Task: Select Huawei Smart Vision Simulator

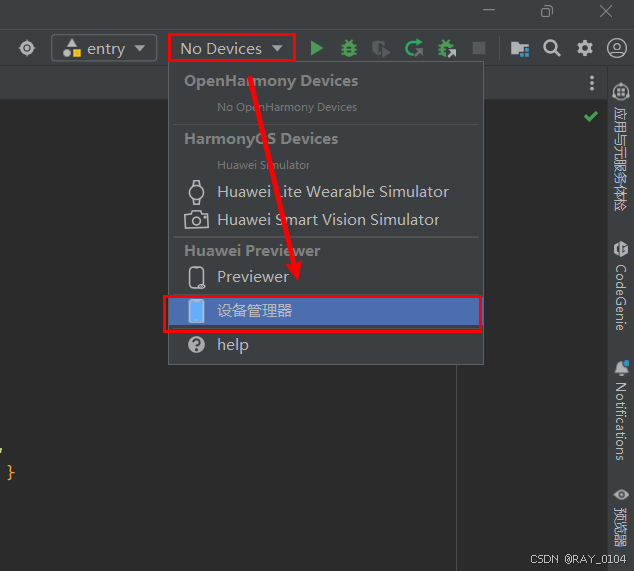Action: click(x=326, y=220)
